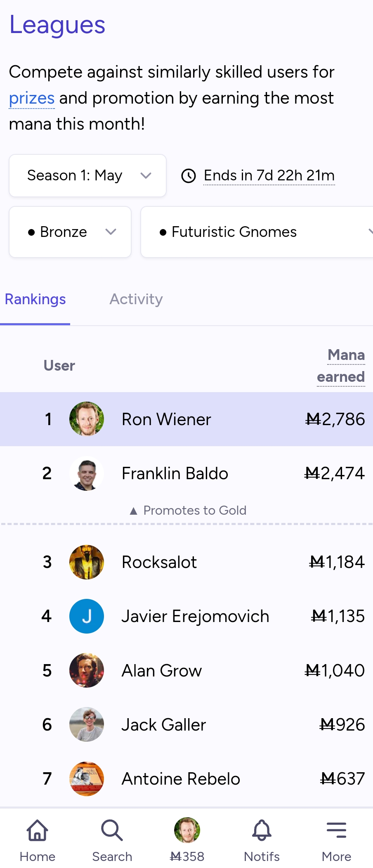
Task: Click the Ends in 7d 22h 21m text
Action: pyautogui.click(x=269, y=175)
